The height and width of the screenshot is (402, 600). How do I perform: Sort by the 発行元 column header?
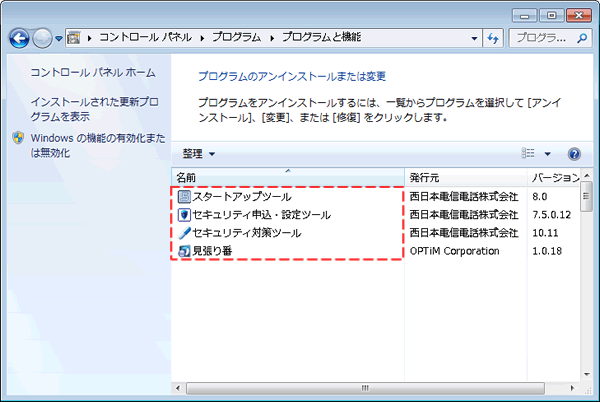466,177
